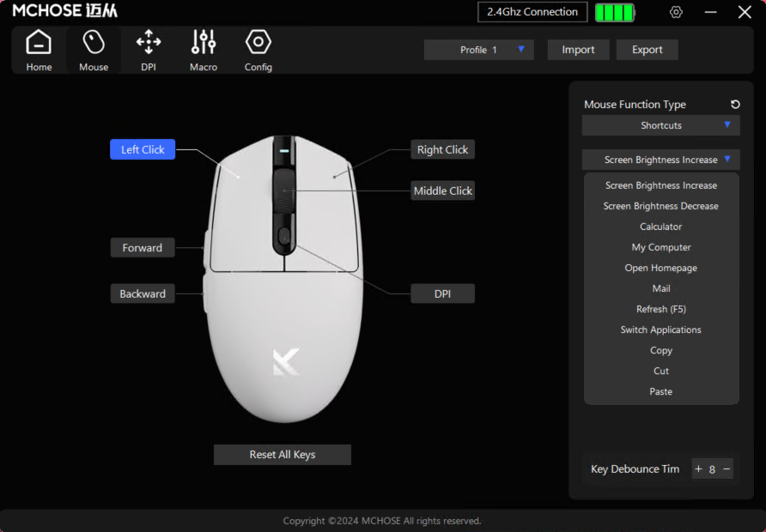
Task: Collapse the Screen Brightness Increase dropdown
Action: click(x=660, y=160)
